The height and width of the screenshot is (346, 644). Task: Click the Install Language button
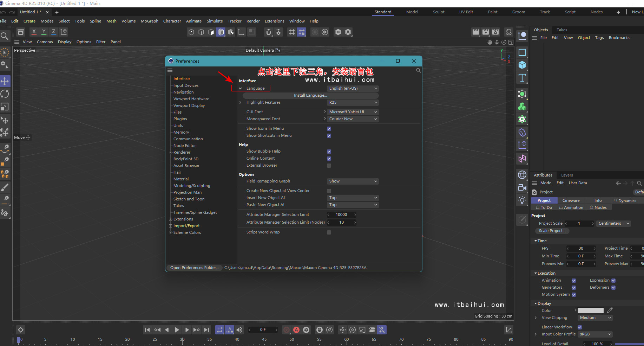coord(310,95)
